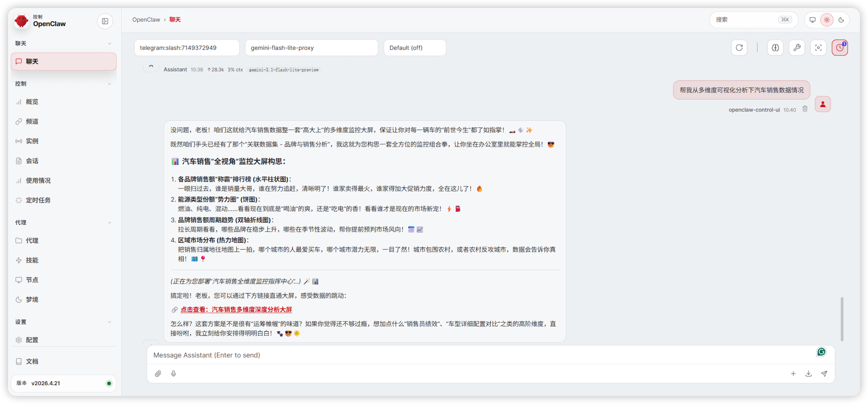
Task: Open link 点击查看：汽车销售多维度深度分析大屏
Action: [236, 309]
